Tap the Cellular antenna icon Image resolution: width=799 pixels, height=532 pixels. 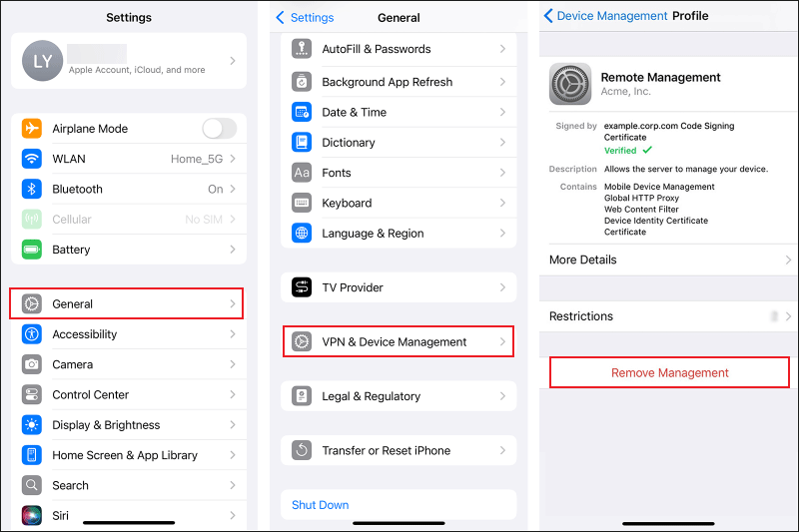32,220
